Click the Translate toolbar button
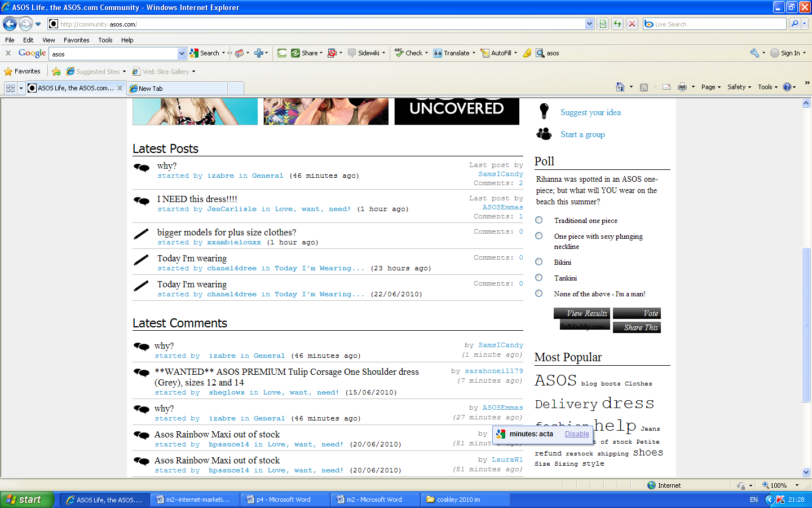The width and height of the screenshot is (812, 508). pyautogui.click(x=452, y=53)
